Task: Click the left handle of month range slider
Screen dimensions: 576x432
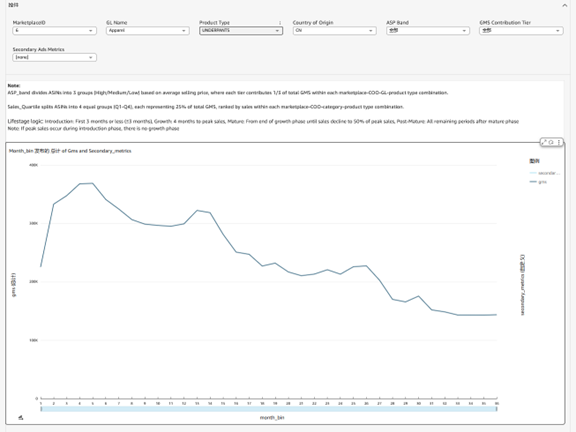Action: (x=41, y=409)
